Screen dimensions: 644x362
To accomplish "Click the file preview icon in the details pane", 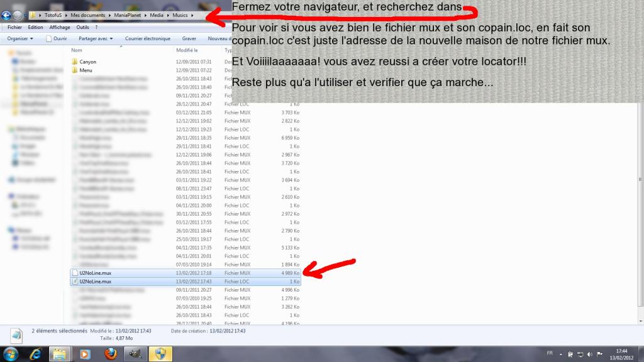I will (x=16, y=336).
